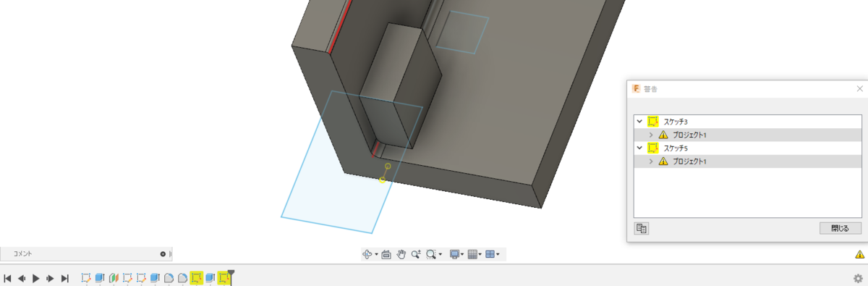This screenshot has width=868, height=286.
Task: Click スケッチ3 yellow sketch icon in dialog
Action: (653, 122)
